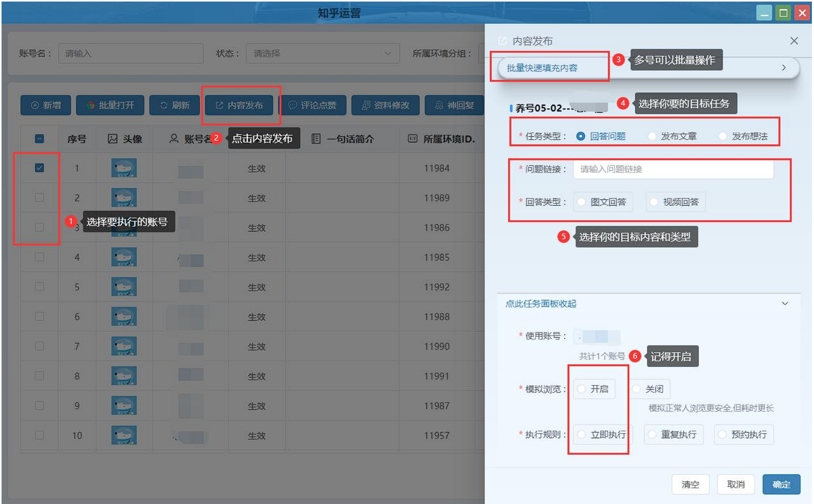Select 预约执行 execution rule

click(x=744, y=435)
